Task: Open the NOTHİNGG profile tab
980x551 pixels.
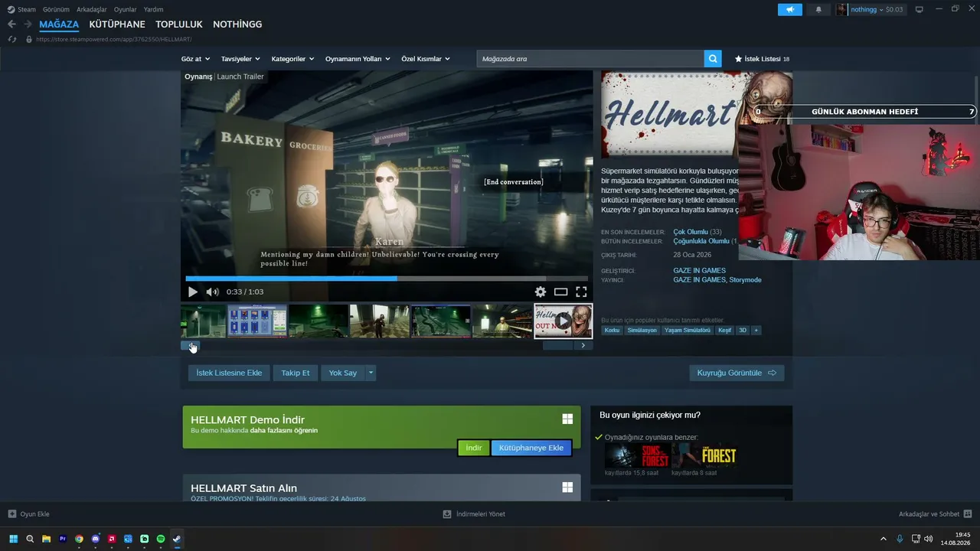Action: coord(237,24)
